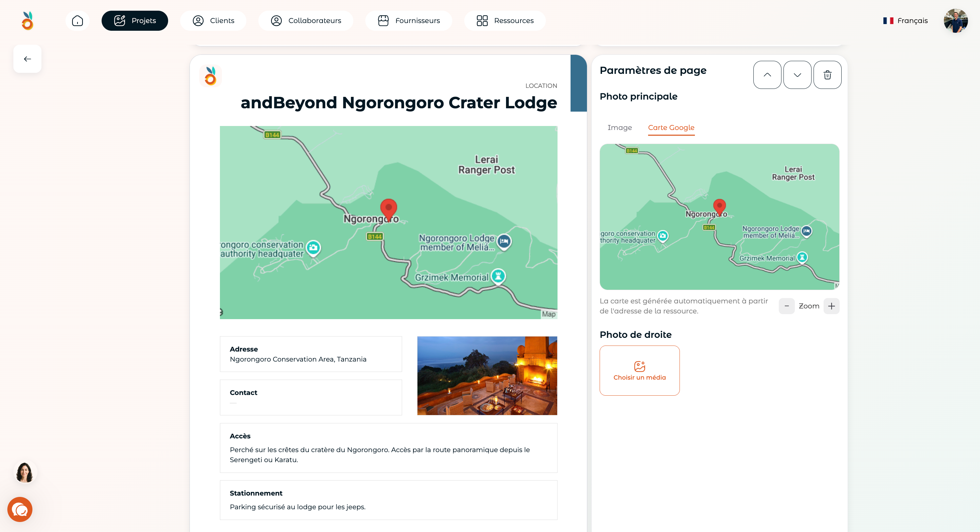Viewport: 980px width, 532px height.
Task: Click the Grzimek Memorial marker on page map
Action: (498, 276)
